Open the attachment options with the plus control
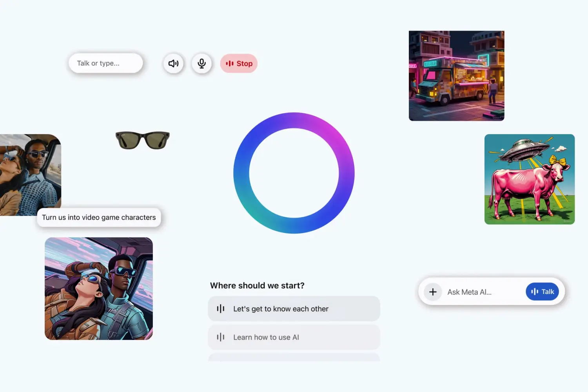588x392 pixels. 432,292
